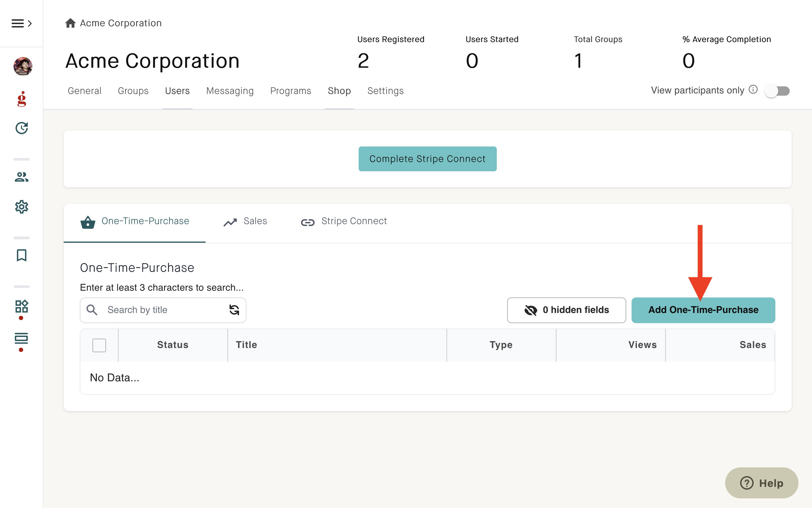Screen dimensions: 812x508
Task: Switch to the Users tab
Action: [x=178, y=91]
